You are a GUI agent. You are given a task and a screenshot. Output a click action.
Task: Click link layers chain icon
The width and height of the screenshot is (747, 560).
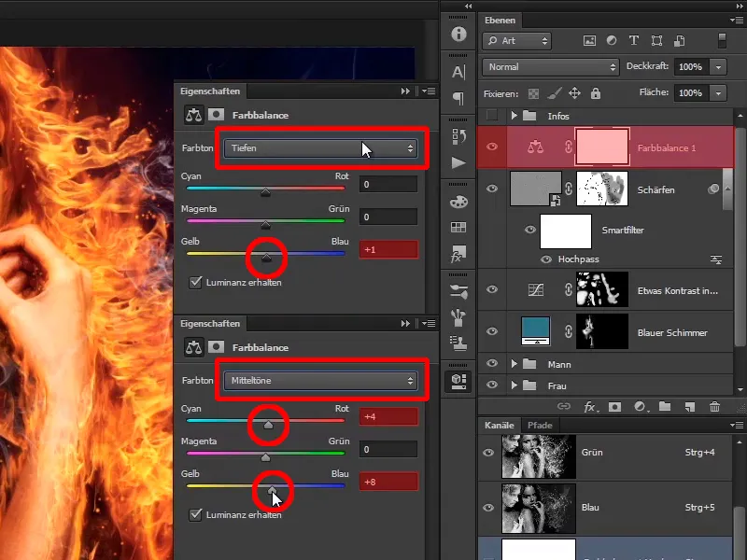tap(564, 406)
